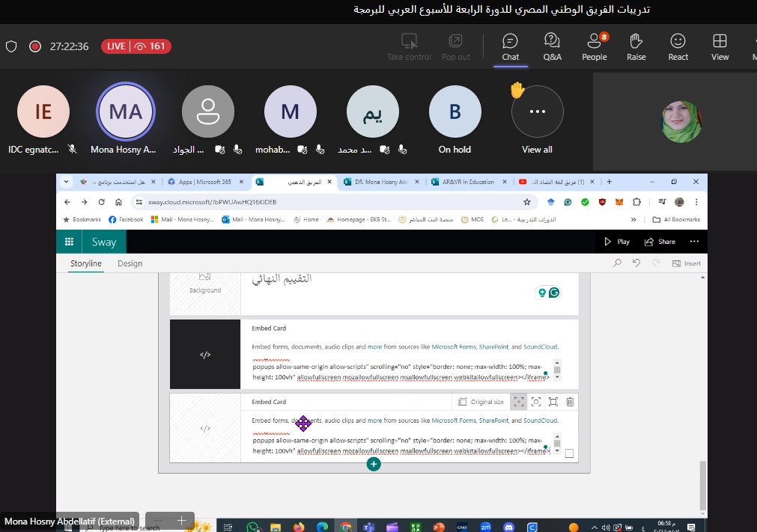Add content with the green plus button

374,464
